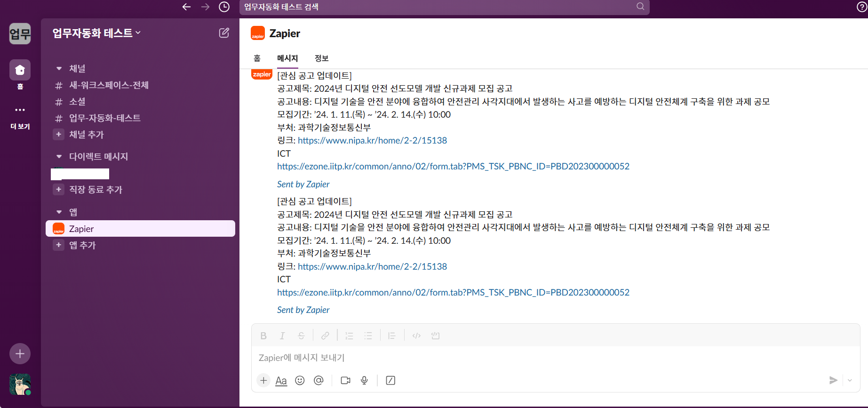The image size is (868, 408).
Task: Open the emoji picker
Action: pos(300,380)
